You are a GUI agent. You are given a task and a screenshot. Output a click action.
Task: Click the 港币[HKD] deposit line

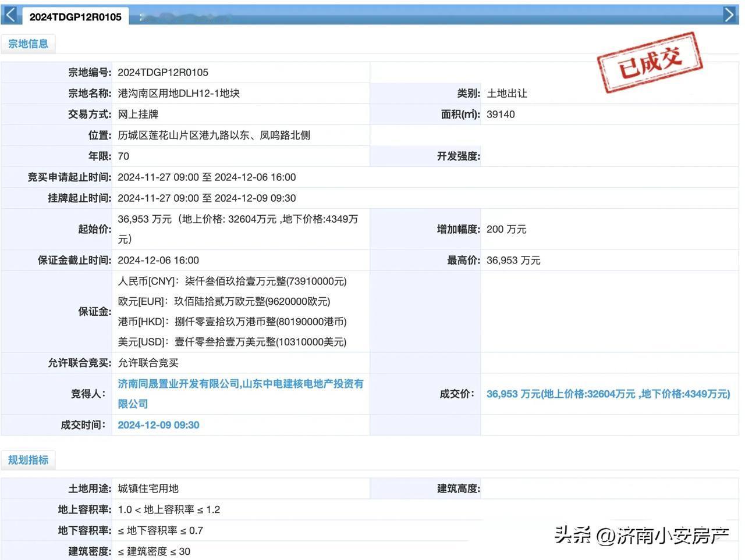pos(232,322)
